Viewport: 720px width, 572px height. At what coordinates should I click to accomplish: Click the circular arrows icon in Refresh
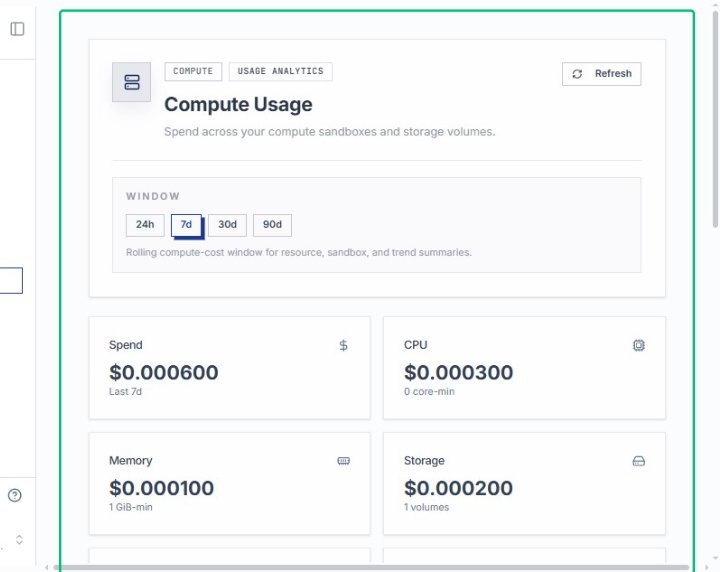(x=577, y=74)
